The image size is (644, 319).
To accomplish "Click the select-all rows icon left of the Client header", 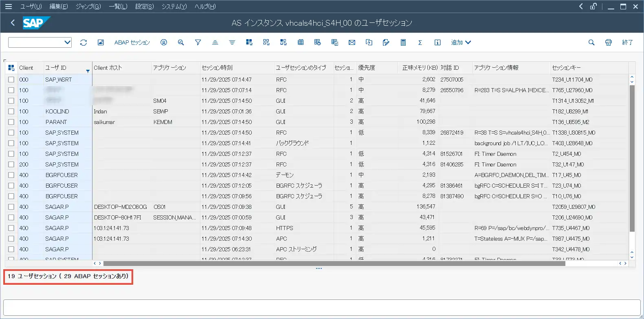I will 11,68.
